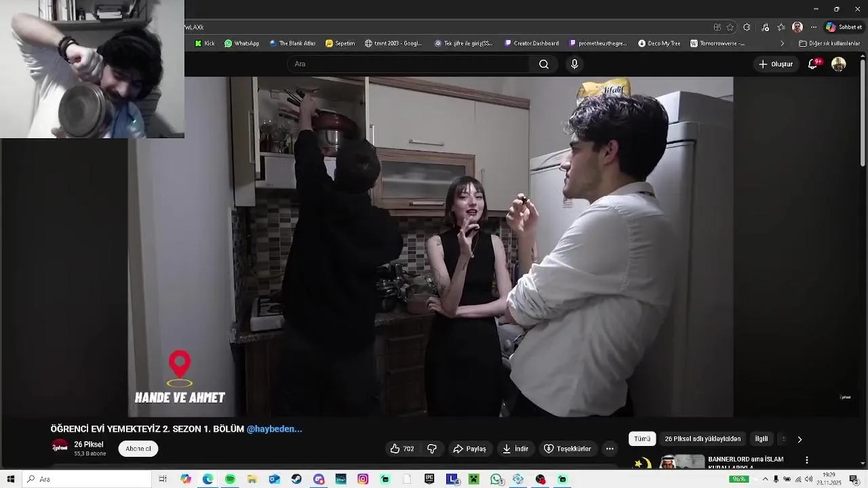
Task: Like the video with 702 likes
Action: (x=402, y=449)
